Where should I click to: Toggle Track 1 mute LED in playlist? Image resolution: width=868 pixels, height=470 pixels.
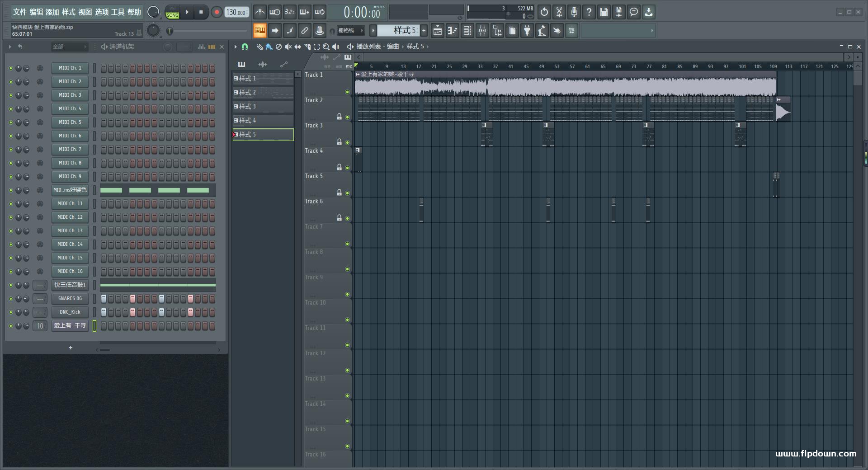347,92
